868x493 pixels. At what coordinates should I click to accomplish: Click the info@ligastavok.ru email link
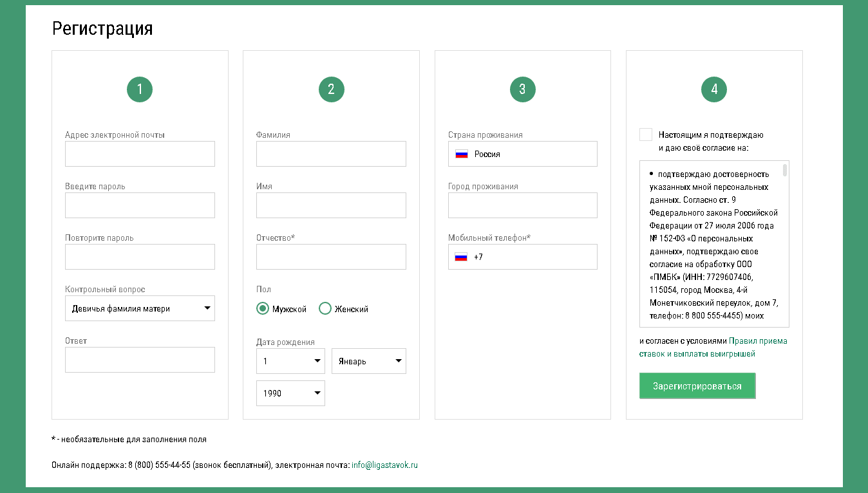(x=384, y=465)
